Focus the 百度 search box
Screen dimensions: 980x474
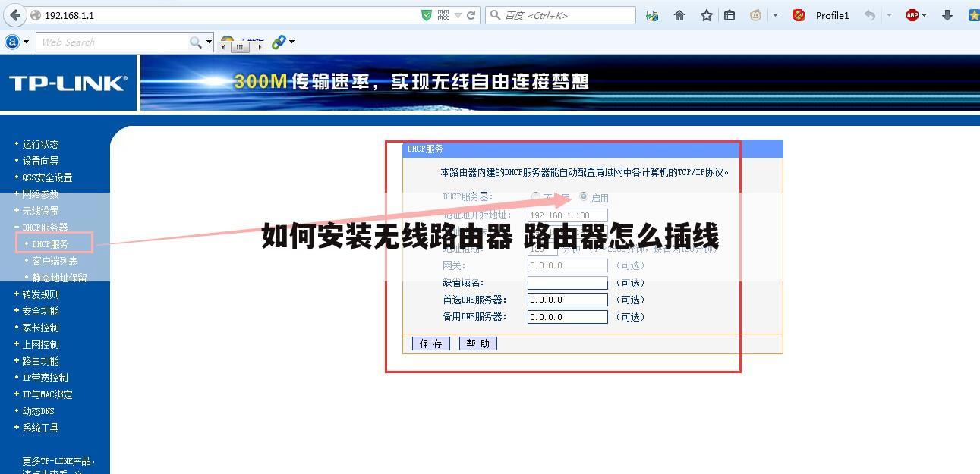click(x=560, y=15)
